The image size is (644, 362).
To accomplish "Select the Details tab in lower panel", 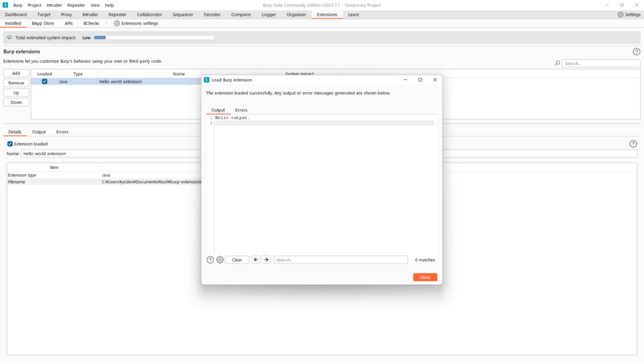I will click(15, 132).
